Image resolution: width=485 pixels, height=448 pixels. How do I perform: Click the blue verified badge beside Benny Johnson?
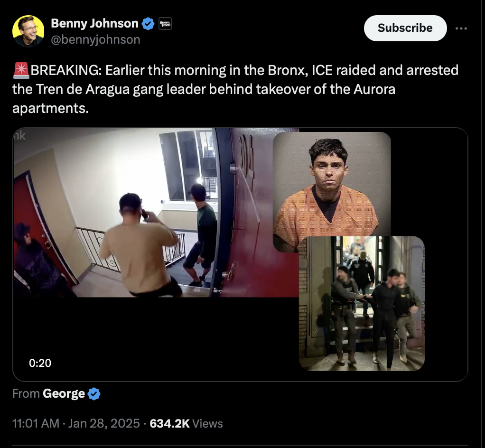click(x=148, y=24)
